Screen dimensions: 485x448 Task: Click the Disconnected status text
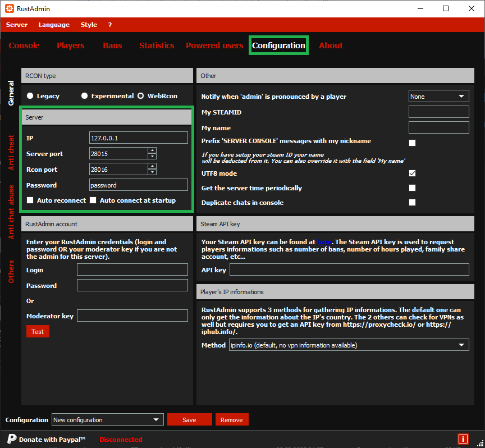pyautogui.click(x=121, y=440)
